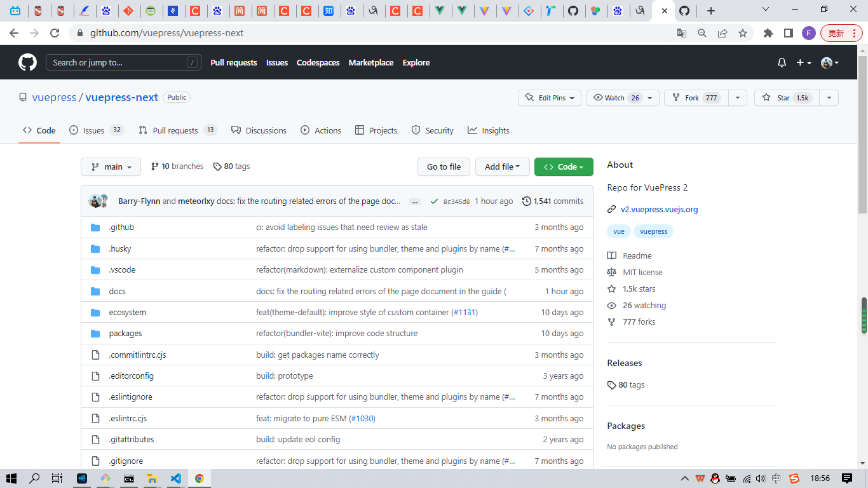Click the commit details ellipsis button
Screen dimensions: 868x488
(415, 201)
